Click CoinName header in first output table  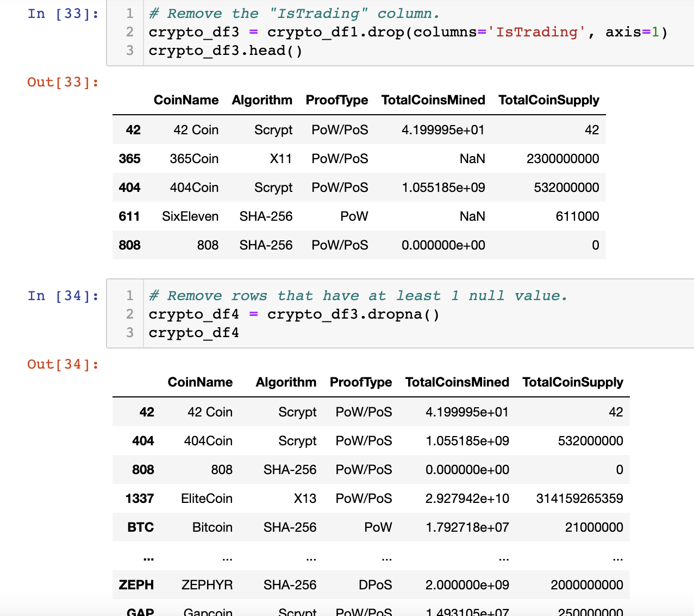186,100
